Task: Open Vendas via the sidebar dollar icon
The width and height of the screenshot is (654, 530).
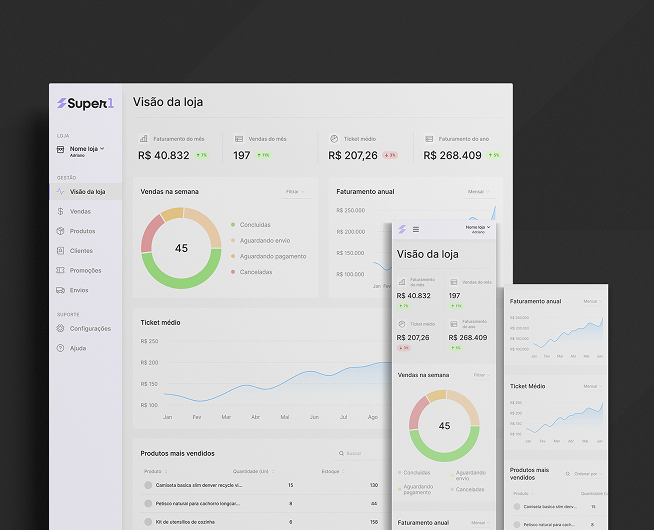Action: coord(60,211)
